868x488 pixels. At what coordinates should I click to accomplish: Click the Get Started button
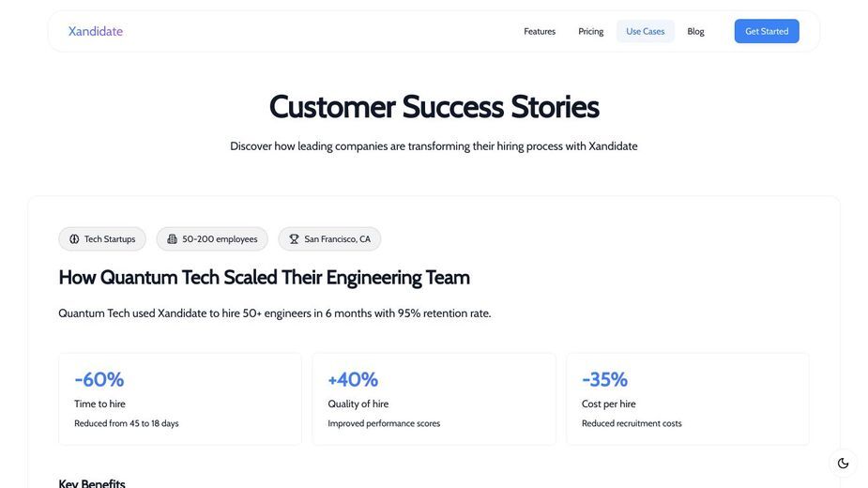coord(766,31)
